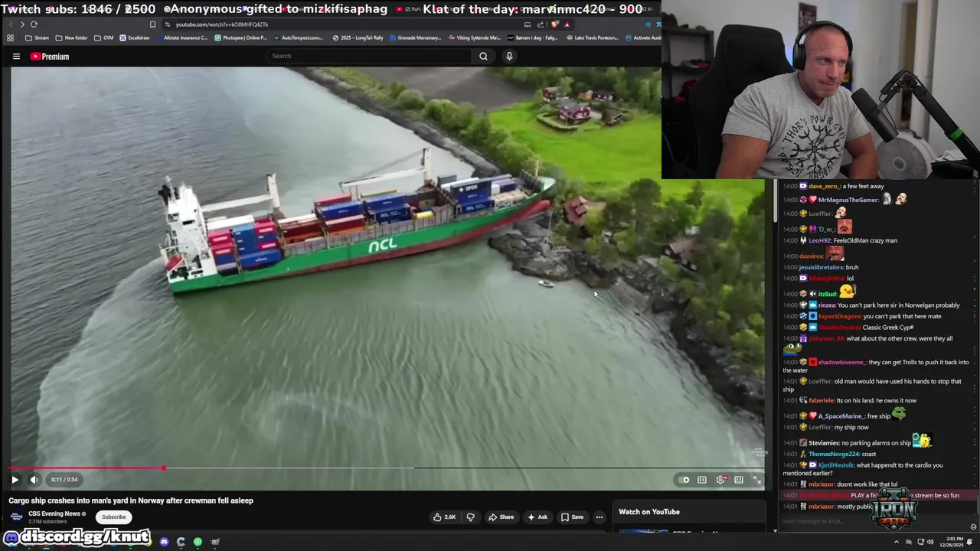Click the Watch on YouTube heading
The image size is (980, 551).
click(x=649, y=512)
